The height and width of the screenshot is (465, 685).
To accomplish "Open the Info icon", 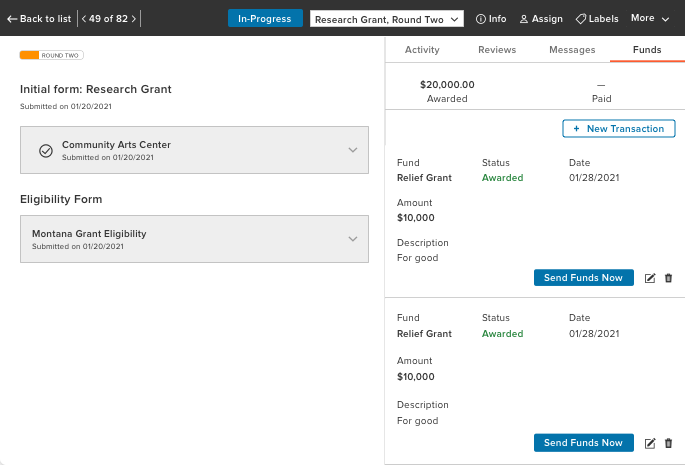I will [480, 19].
